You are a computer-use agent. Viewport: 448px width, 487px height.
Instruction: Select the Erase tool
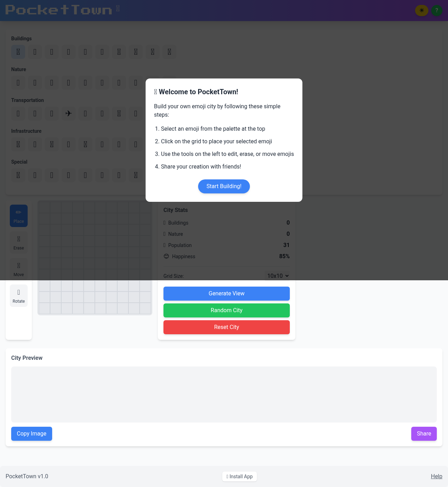coord(19,242)
